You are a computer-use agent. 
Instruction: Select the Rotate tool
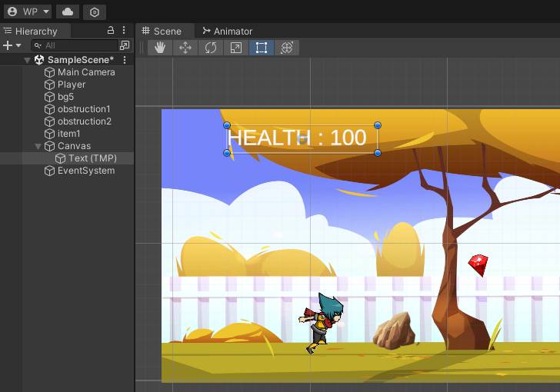click(211, 48)
